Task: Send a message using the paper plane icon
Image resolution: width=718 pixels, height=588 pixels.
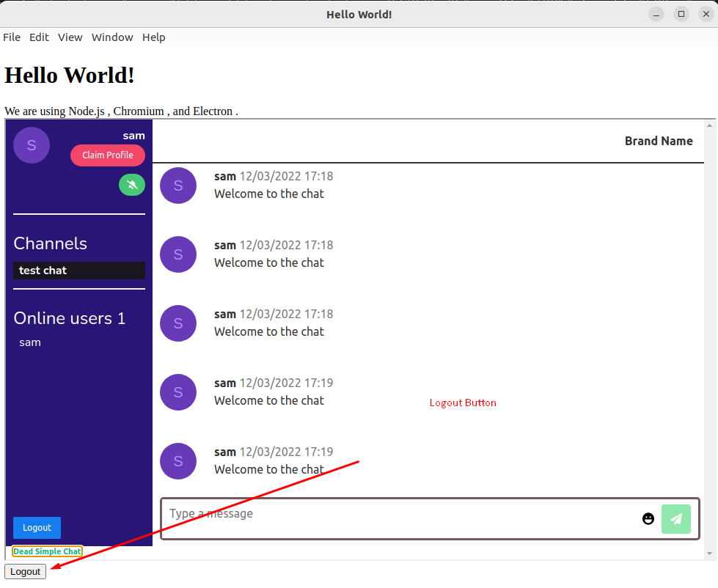Action: pos(675,518)
